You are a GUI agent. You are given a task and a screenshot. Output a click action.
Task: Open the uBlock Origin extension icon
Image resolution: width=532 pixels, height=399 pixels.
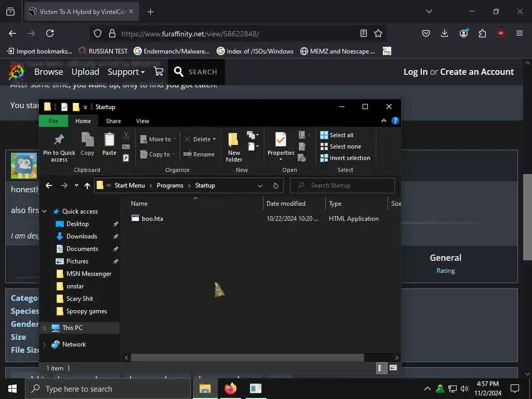click(501, 33)
